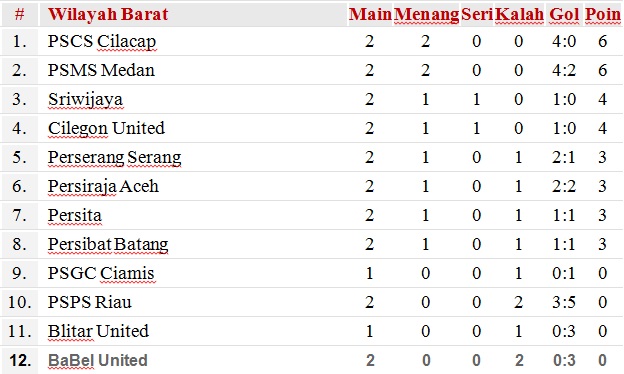The width and height of the screenshot is (624, 374).
Task: Select the Seri column header
Action: click(x=477, y=14)
